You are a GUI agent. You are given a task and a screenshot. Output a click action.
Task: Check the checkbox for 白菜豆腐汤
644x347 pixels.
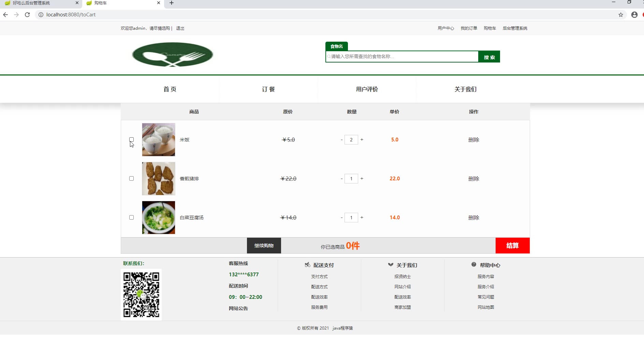(x=132, y=218)
